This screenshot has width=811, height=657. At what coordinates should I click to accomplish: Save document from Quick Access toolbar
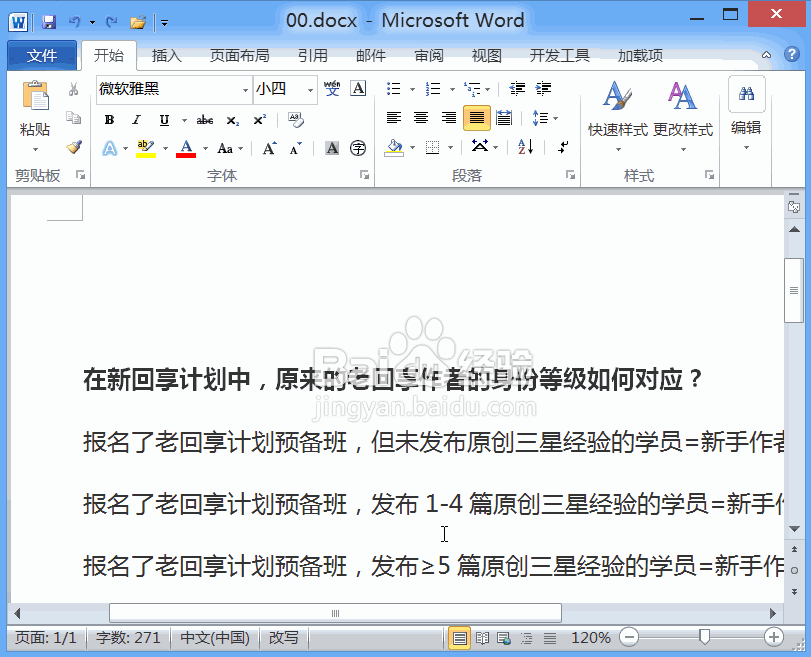coord(48,20)
